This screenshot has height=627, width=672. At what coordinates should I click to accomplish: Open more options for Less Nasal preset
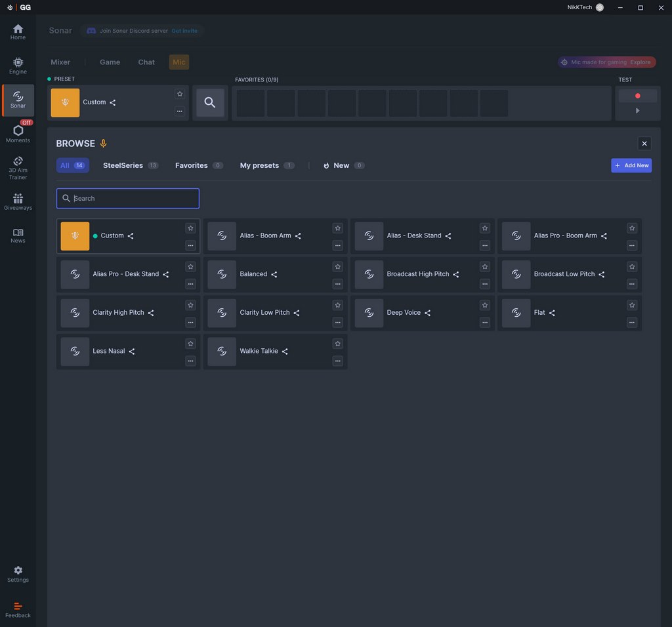click(190, 361)
